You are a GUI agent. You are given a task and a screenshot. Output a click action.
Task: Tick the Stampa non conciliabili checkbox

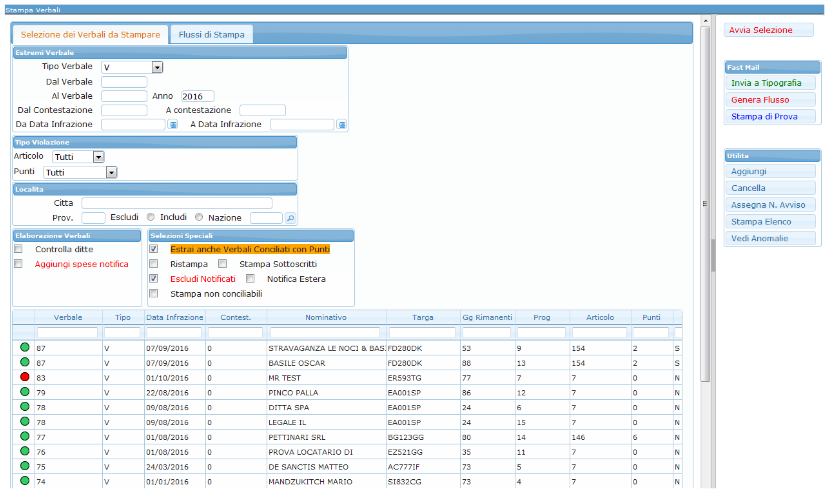(x=154, y=294)
